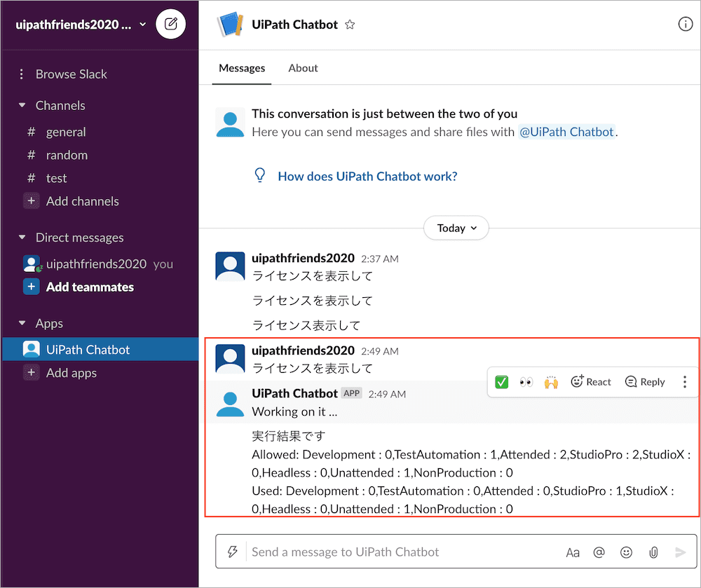This screenshot has height=588, width=701.
Task: Click the @UiPath Chatbot mention link
Action: (x=566, y=132)
